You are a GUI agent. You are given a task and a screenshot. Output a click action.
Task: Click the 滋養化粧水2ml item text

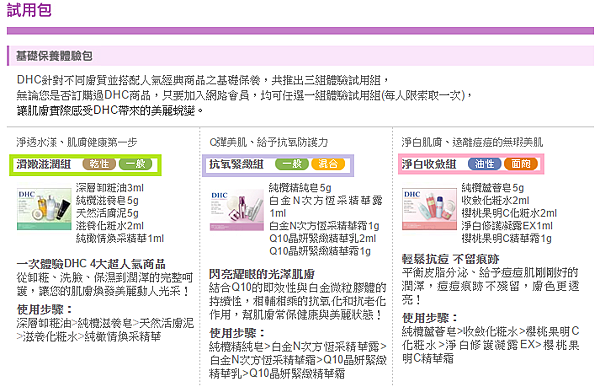(x=109, y=225)
